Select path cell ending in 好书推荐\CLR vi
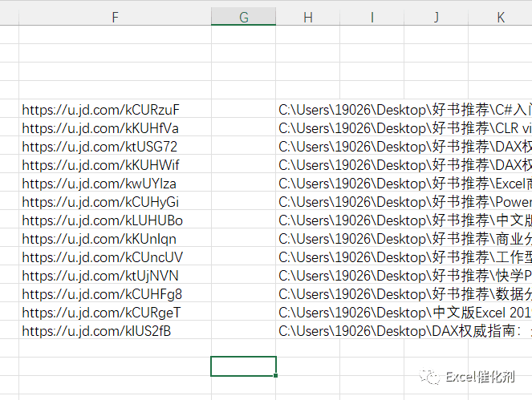532x400 pixels. 404,127
